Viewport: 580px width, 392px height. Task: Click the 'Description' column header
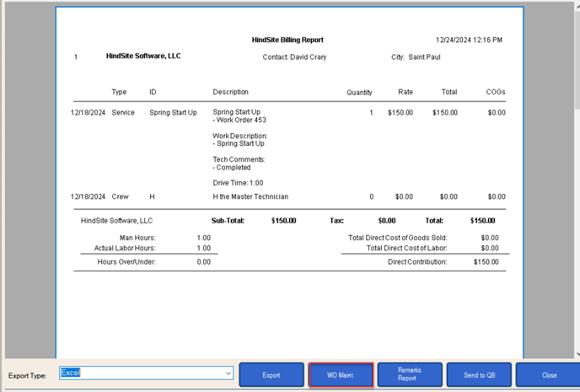point(230,92)
